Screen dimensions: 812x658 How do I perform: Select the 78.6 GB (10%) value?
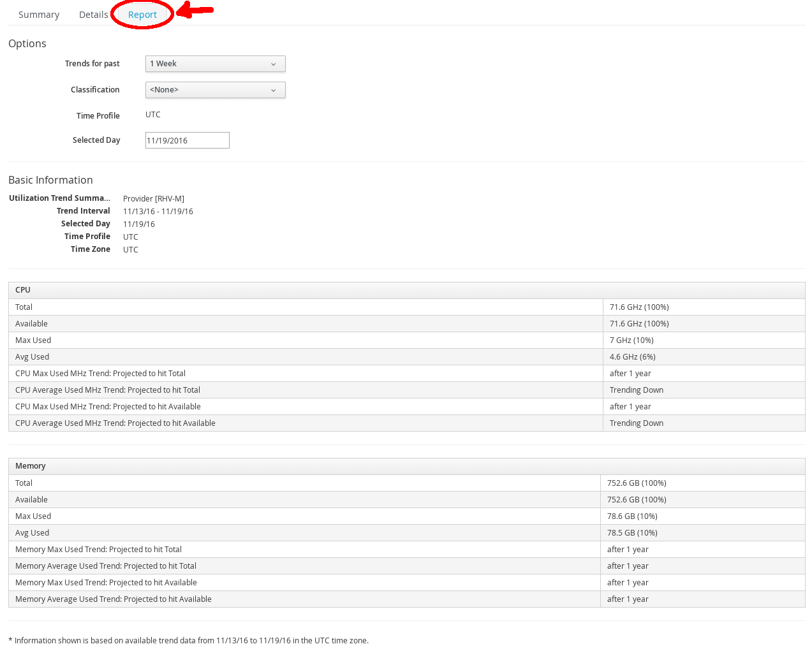632,516
